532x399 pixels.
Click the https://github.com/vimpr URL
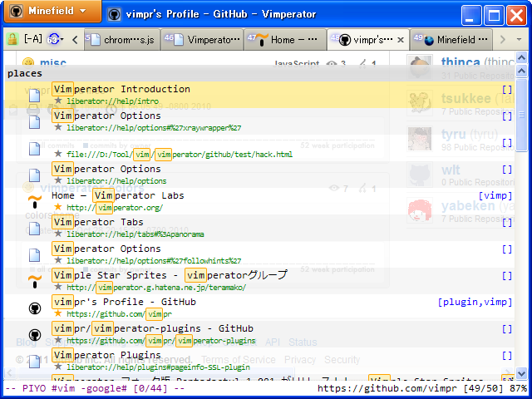click(x=119, y=314)
